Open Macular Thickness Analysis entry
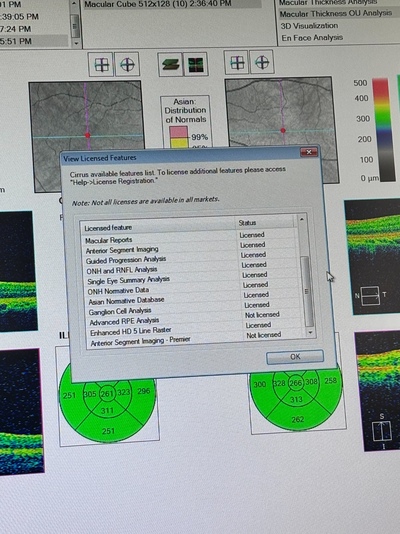This screenshot has height=534, width=400. (x=328, y=3)
